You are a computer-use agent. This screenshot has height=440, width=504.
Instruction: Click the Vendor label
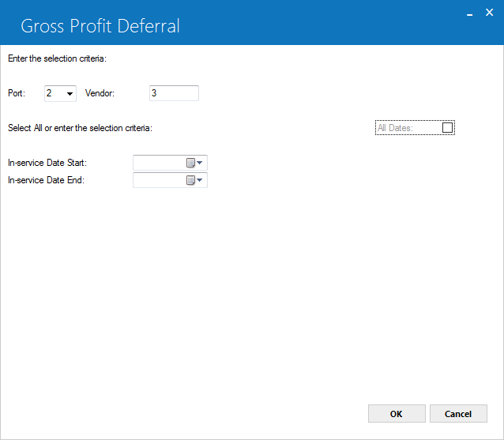(x=100, y=93)
